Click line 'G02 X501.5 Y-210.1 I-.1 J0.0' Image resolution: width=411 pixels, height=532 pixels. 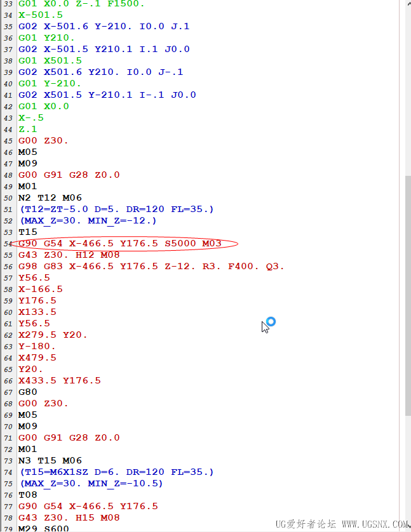pos(107,95)
